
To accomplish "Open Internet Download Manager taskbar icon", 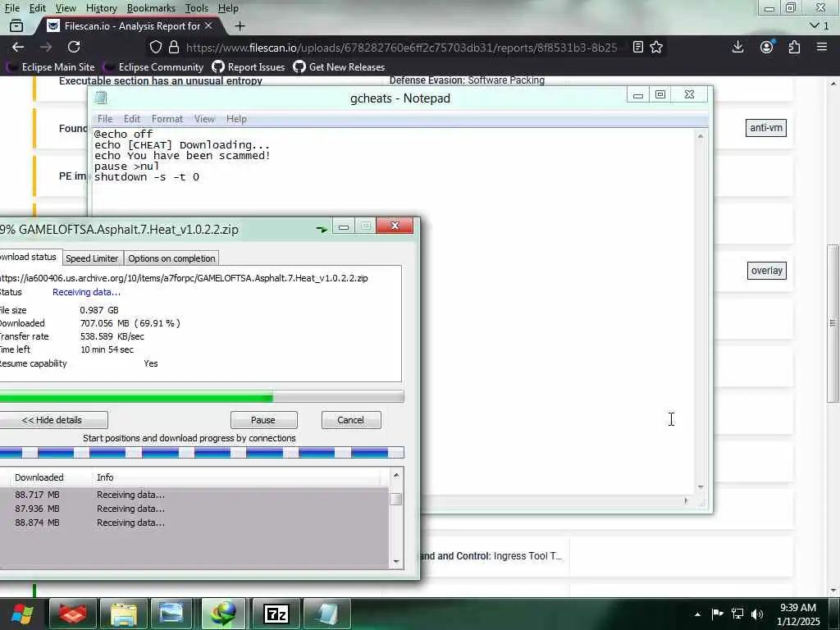I will tap(223, 614).
